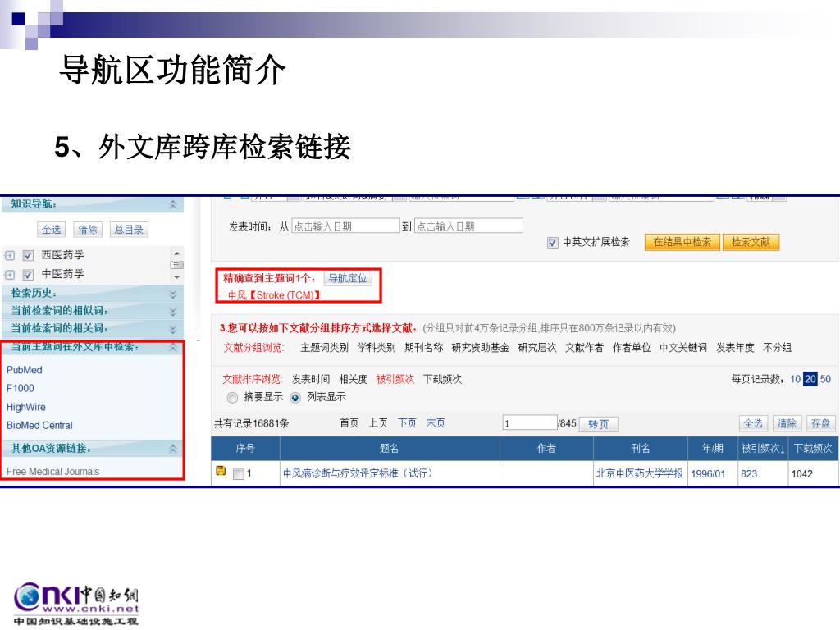The image size is (840, 630).
Task: Collapse the 其他OA资源链接 section chevron
Action: (x=172, y=449)
